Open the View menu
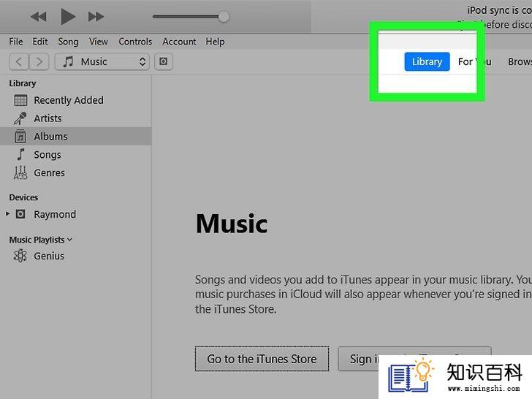Screen dimensions: 532x399 [x=99, y=42]
